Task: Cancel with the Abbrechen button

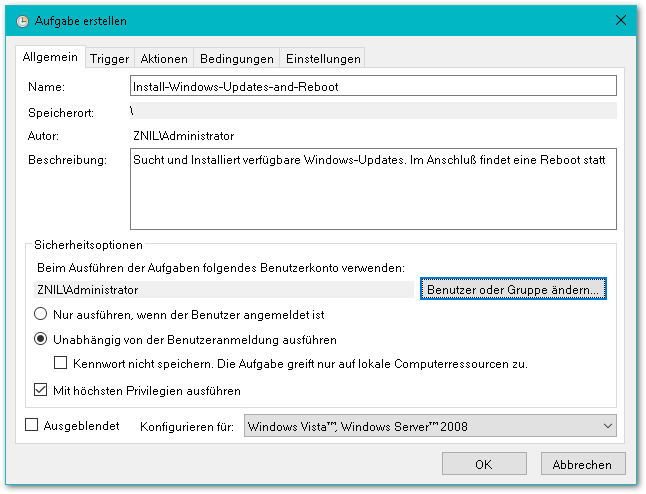Action: (x=583, y=464)
